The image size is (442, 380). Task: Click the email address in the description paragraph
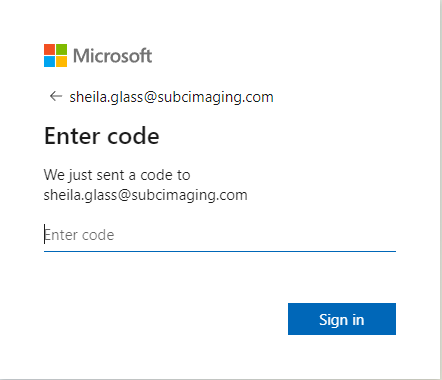click(146, 195)
